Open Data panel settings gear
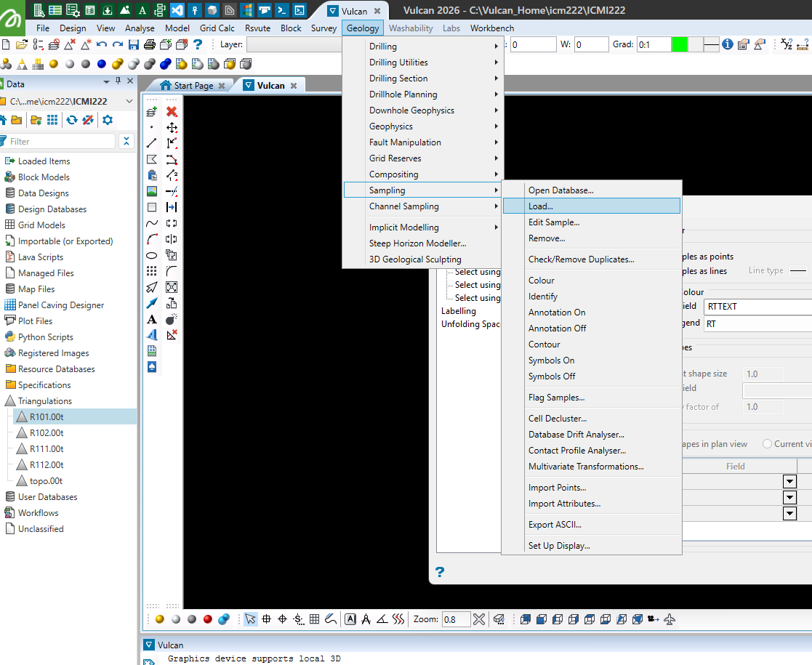Image resolution: width=812 pixels, height=665 pixels. [x=107, y=120]
